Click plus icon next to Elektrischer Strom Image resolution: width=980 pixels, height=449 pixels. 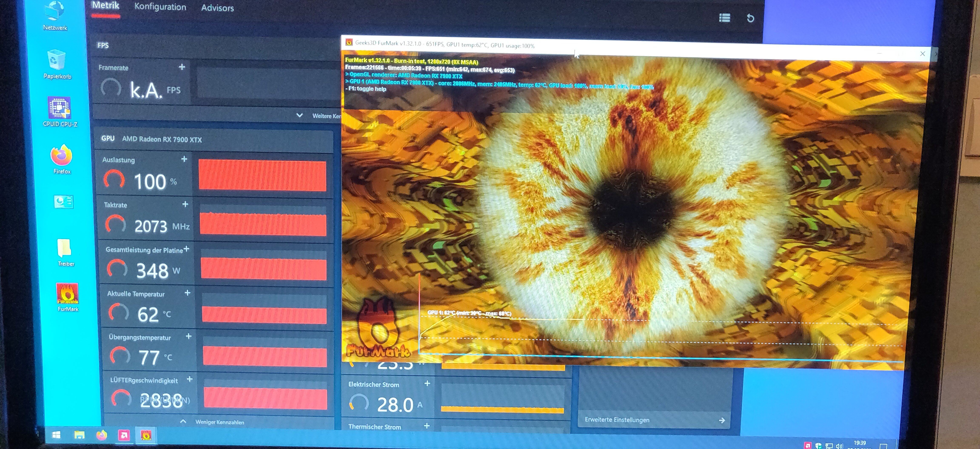(x=427, y=383)
